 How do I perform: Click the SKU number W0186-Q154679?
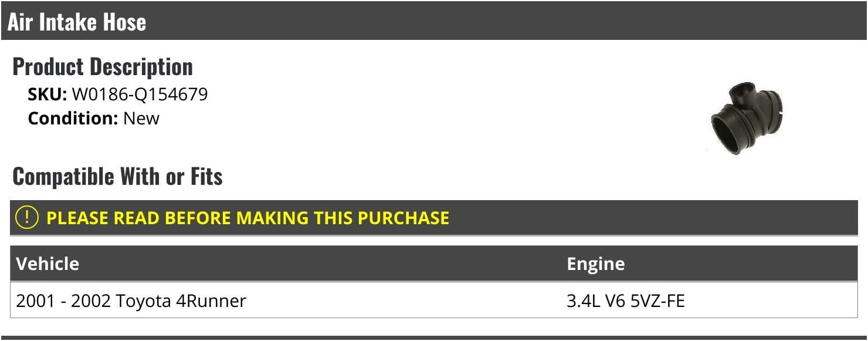140,94
